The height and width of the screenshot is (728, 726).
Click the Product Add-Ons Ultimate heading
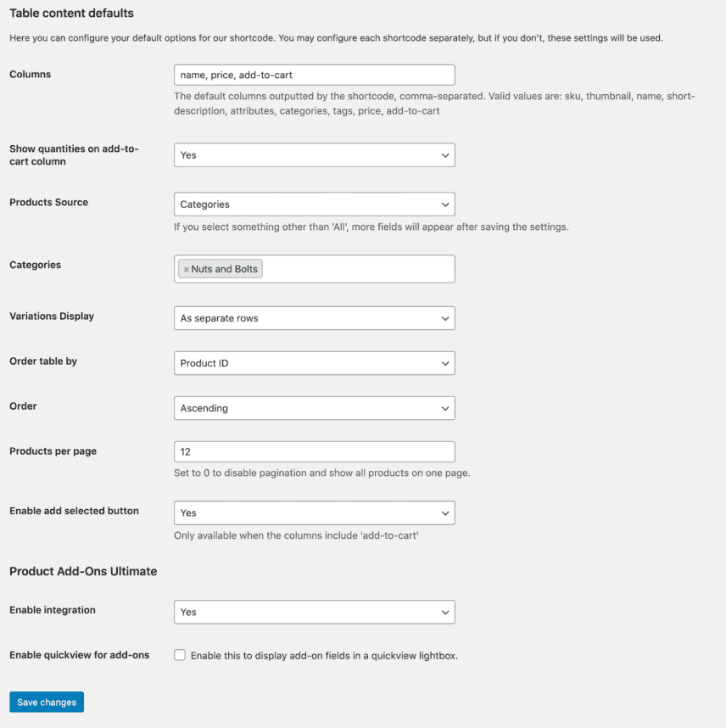tap(82, 571)
